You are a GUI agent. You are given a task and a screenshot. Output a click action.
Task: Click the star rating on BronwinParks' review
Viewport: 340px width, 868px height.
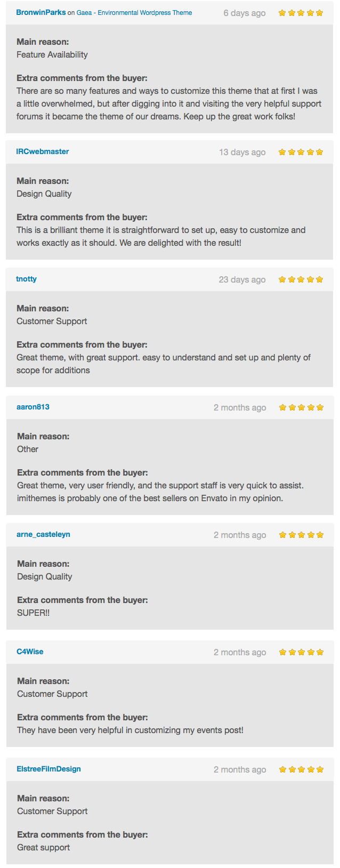301,13
